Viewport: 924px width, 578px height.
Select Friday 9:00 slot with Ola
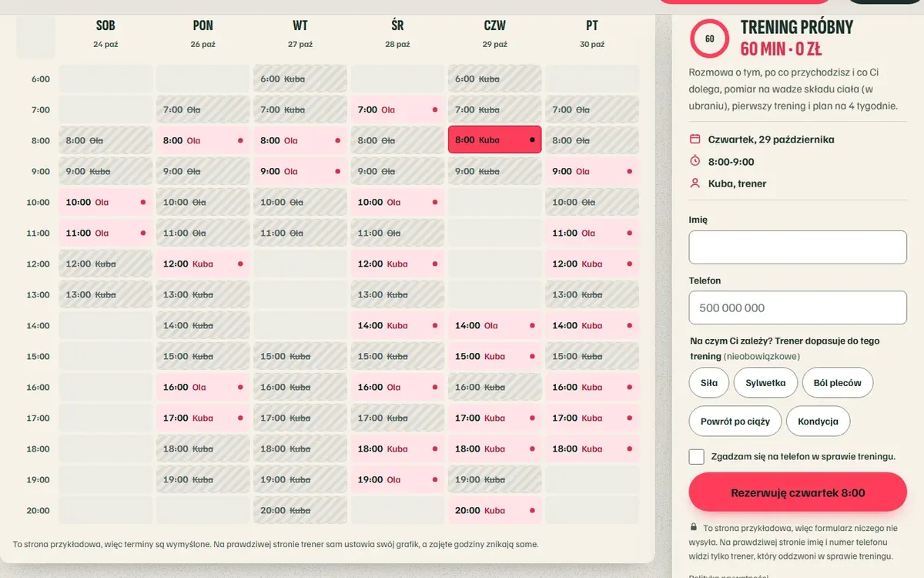click(x=593, y=171)
